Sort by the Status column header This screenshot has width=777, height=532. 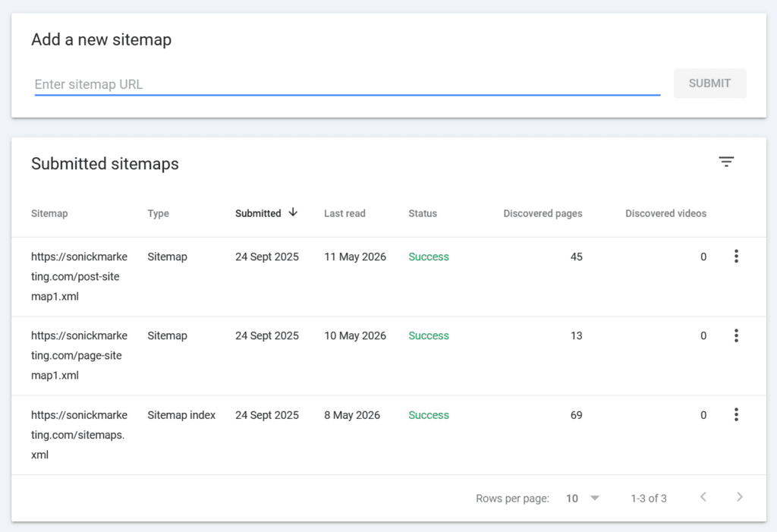tap(423, 214)
